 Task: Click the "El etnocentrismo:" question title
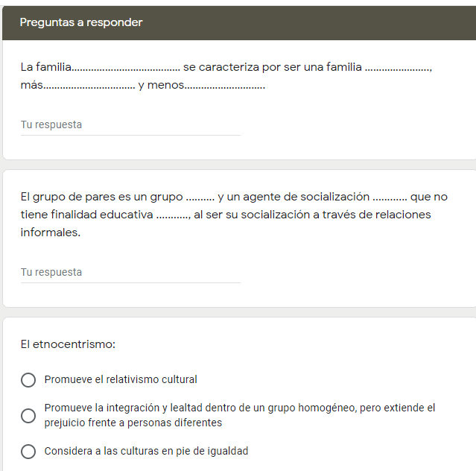coord(68,344)
